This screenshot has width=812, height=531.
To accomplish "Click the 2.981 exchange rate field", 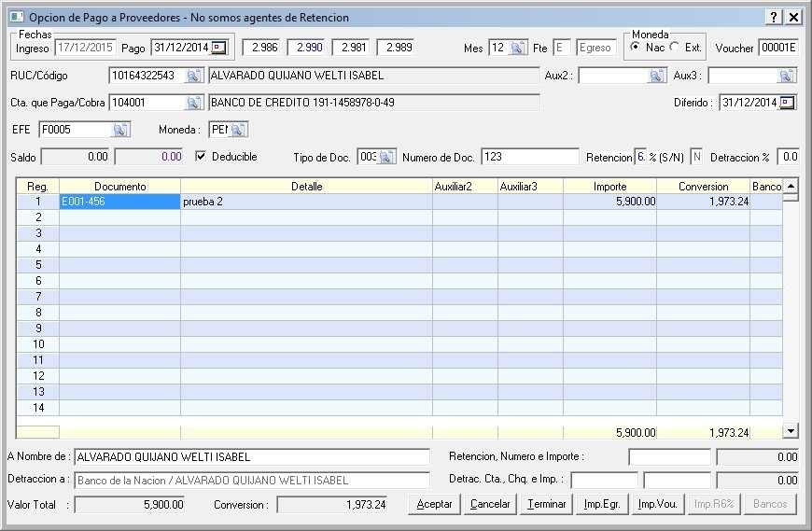I will [351, 48].
